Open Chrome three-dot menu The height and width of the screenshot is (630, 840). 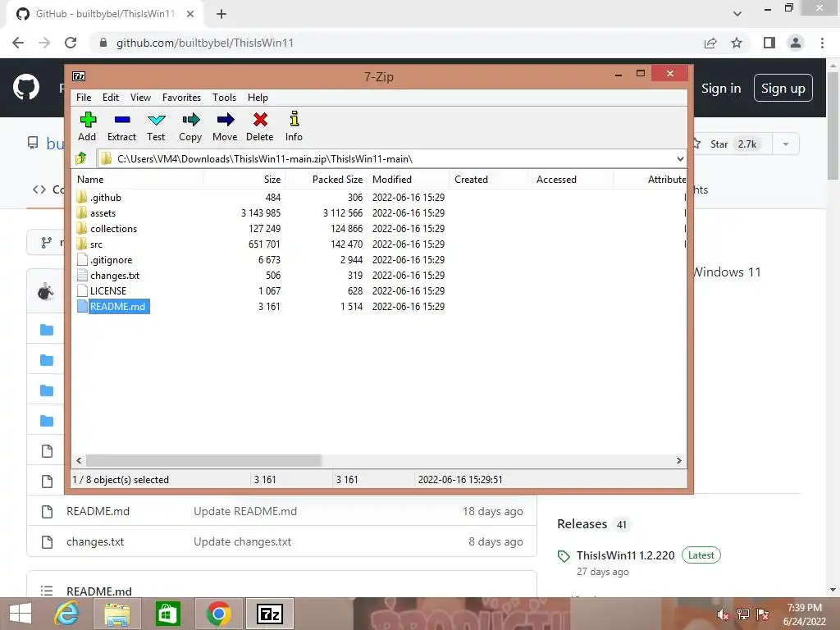pos(822,43)
